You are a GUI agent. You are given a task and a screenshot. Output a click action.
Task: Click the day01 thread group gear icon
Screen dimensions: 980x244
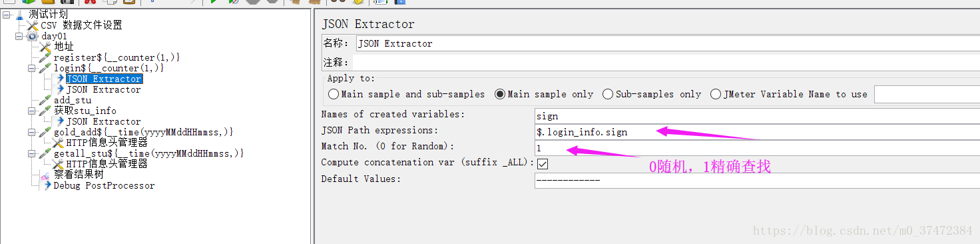(32, 36)
